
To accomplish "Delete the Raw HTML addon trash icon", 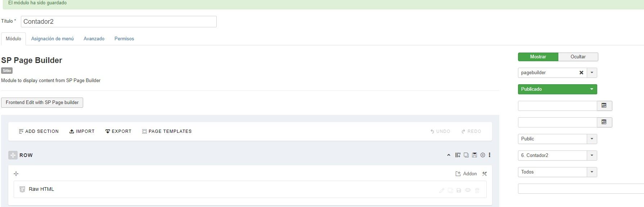I will 477,190.
